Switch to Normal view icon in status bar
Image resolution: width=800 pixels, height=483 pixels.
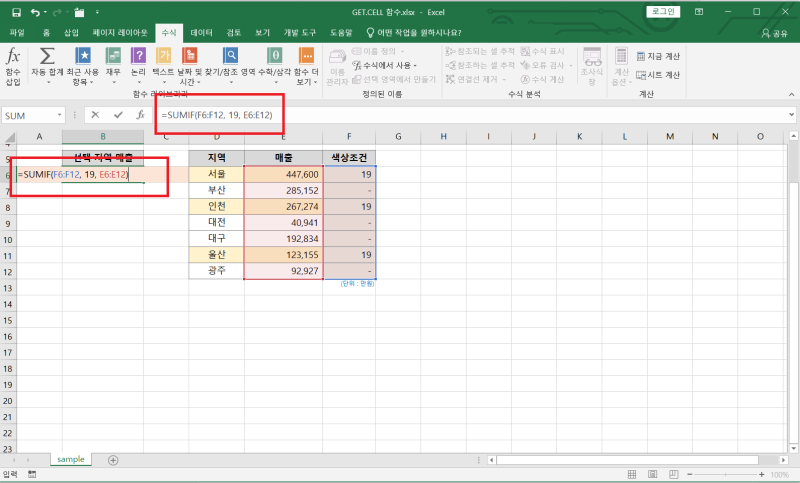coord(632,474)
